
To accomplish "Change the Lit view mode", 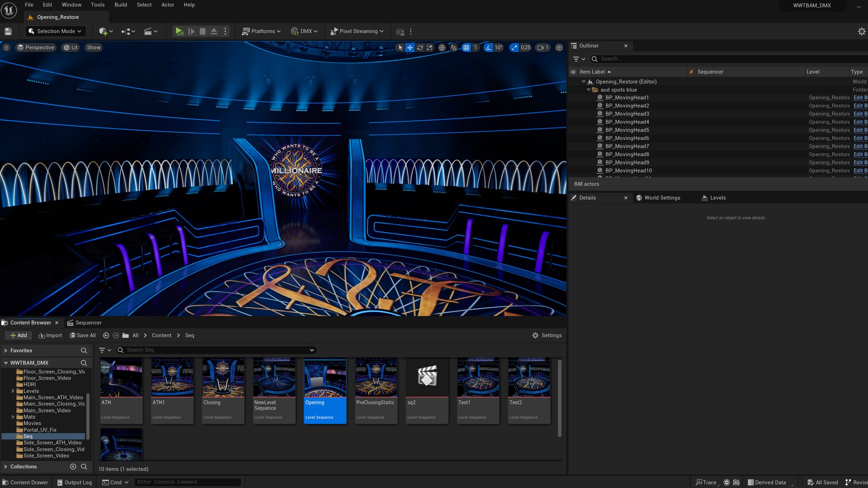I will click(x=71, y=47).
